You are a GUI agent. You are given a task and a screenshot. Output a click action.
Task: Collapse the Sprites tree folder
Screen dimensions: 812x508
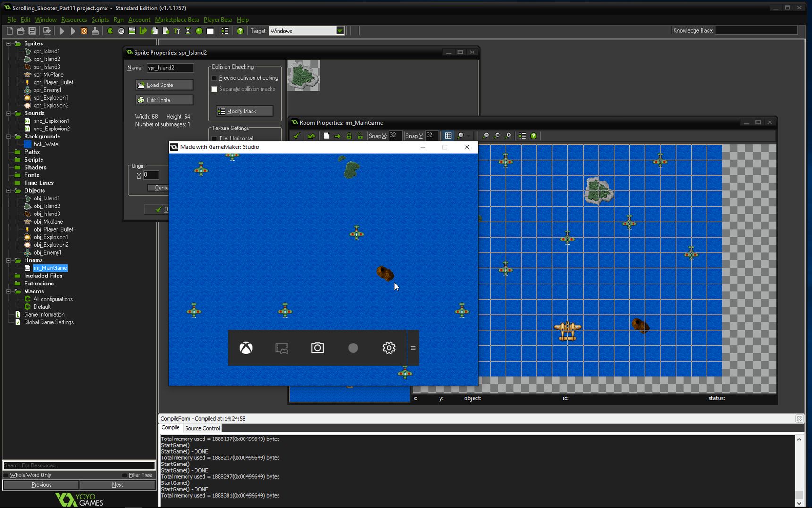pyautogui.click(x=8, y=43)
